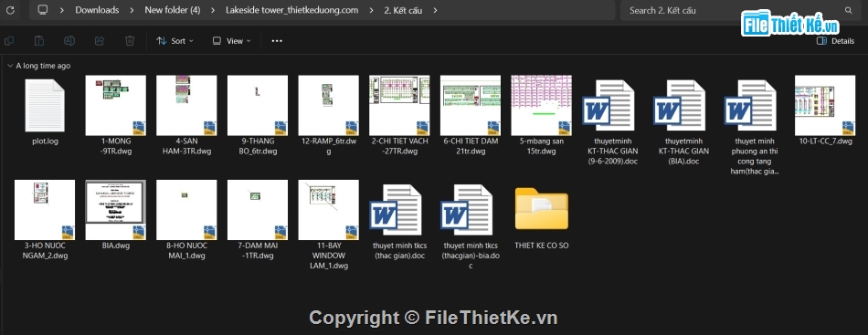Open the View dropdown menu

coord(231,41)
